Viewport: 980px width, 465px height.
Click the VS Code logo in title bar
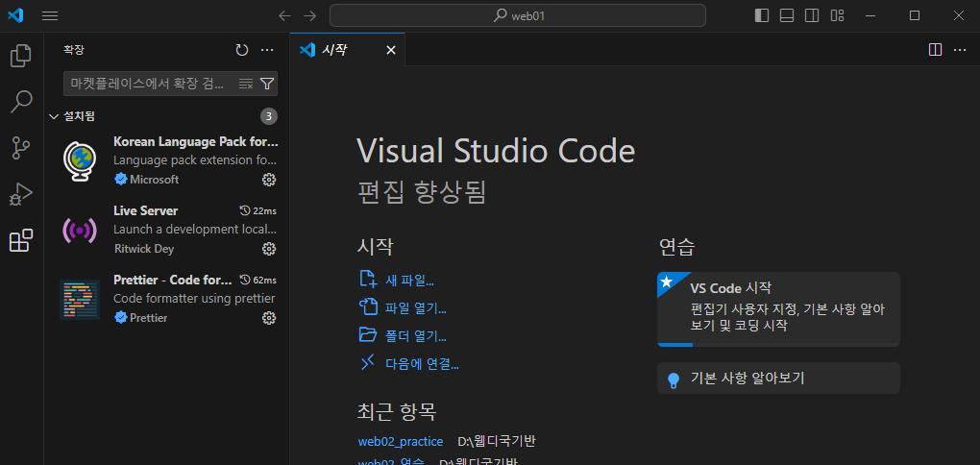click(x=15, y=15)
